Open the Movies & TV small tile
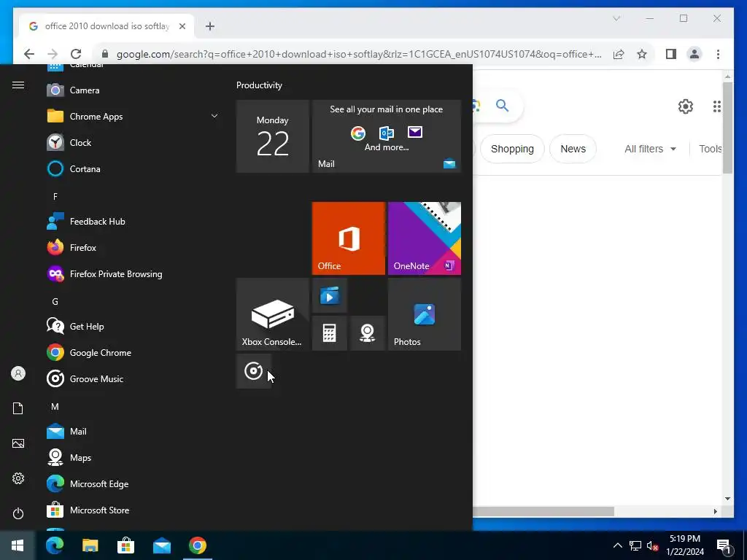The image size is (747, 560). 330,296
